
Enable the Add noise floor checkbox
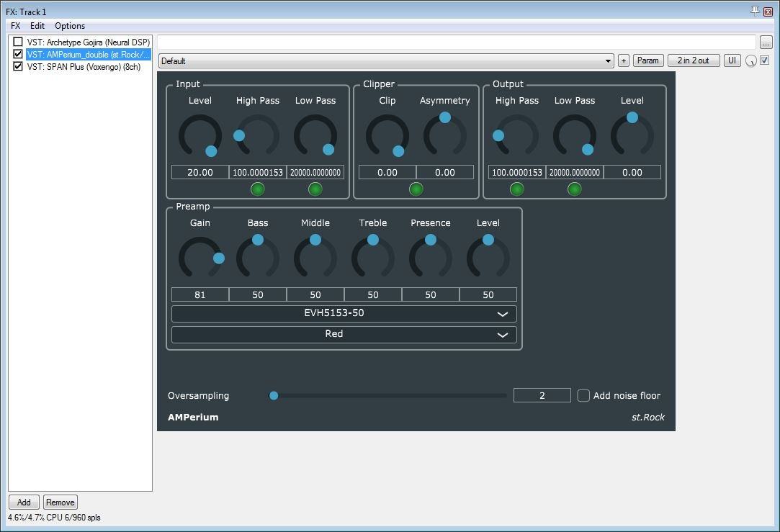point(583,395)
